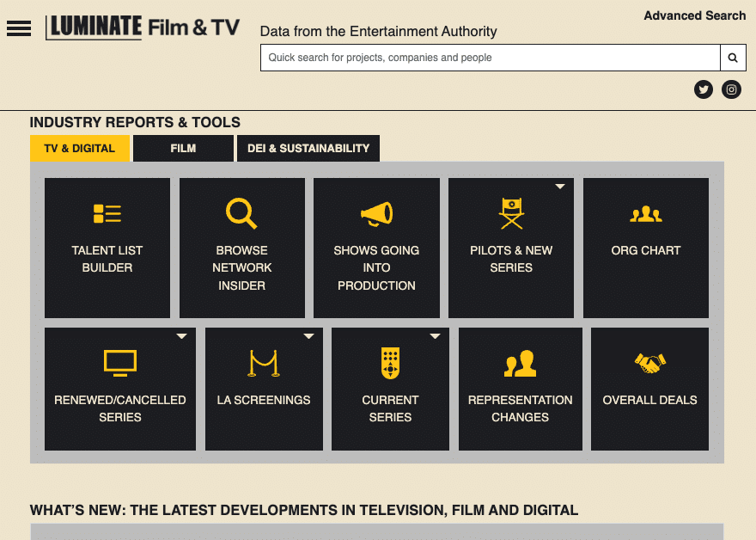
Task: Switch to the DEI & Sustainability tab
Action: 308,148
